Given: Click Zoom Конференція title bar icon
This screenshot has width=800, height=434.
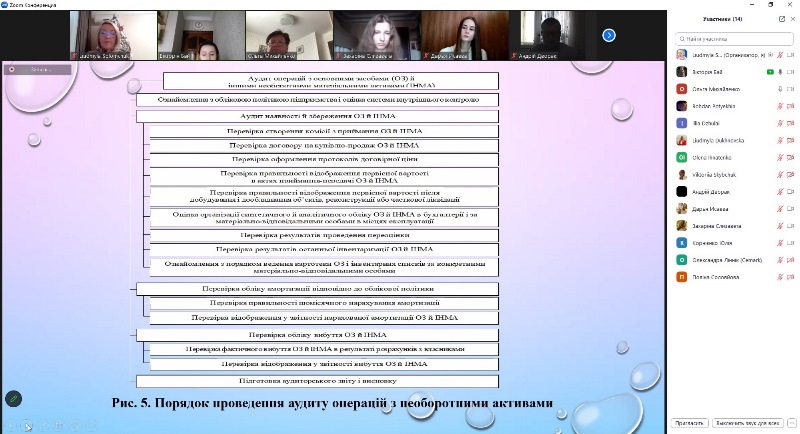Looking at the screenshot, I should 5,5.
